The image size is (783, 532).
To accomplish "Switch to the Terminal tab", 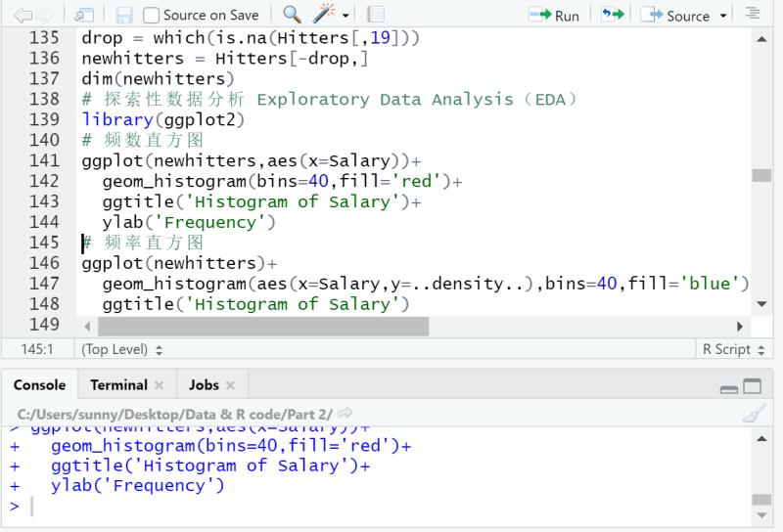I will [x=118, y=385].
